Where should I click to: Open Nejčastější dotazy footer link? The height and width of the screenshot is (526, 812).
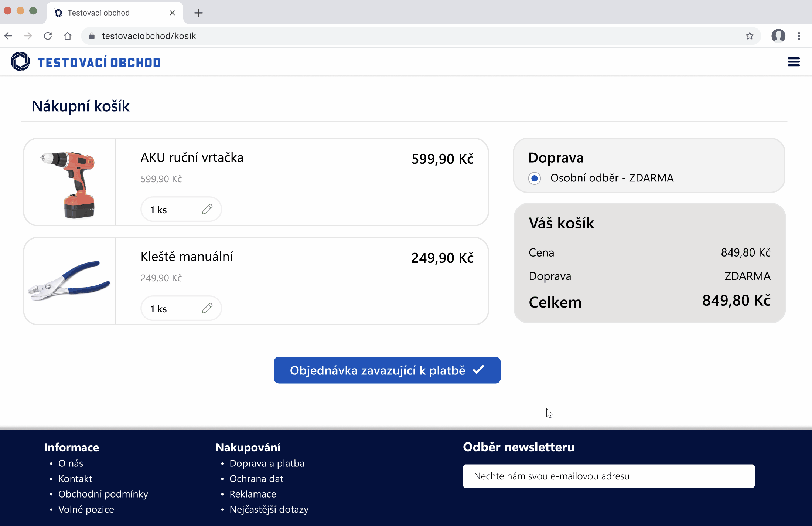coord(269,509)
